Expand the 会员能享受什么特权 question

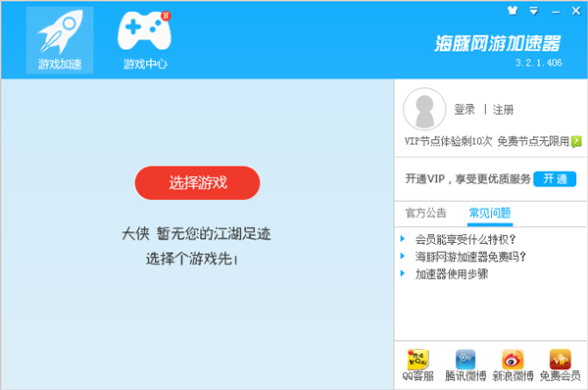point(465,239)
